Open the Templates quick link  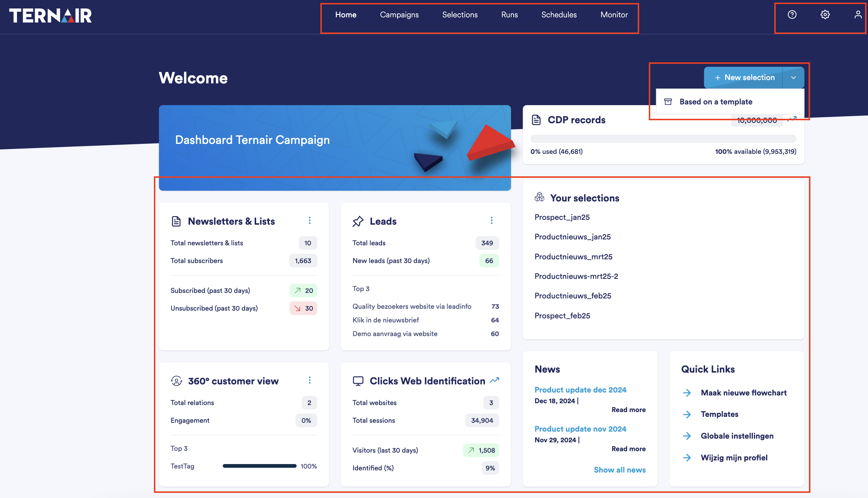tap(720, 414)
